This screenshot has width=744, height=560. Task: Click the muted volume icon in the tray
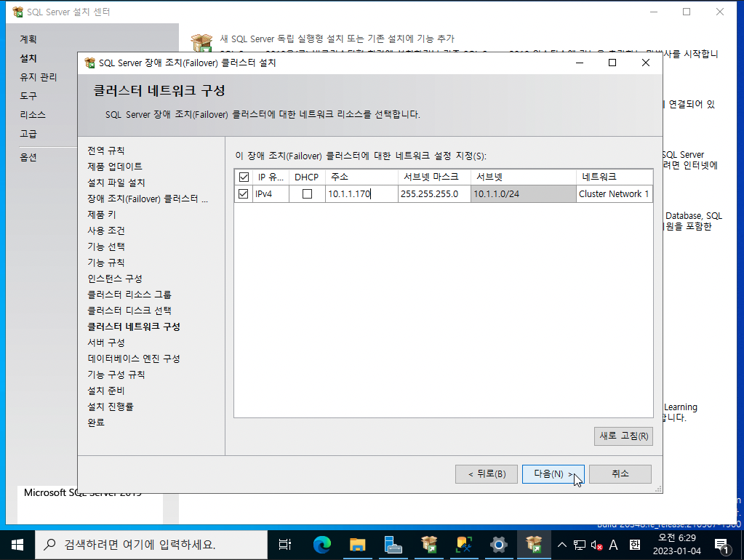coord(596,545)
